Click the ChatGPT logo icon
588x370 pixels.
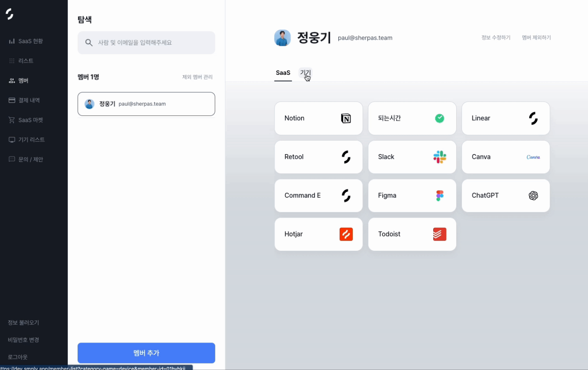(x=533, y=196)
